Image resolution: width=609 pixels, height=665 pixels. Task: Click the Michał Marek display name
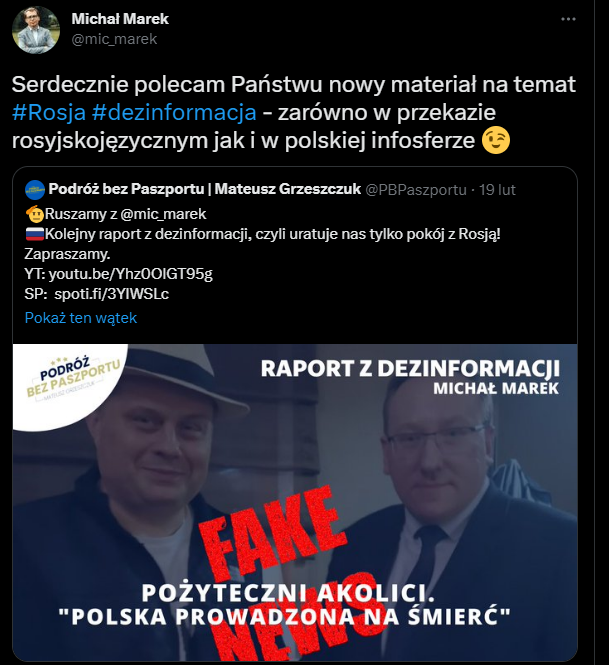pos(120,19)
